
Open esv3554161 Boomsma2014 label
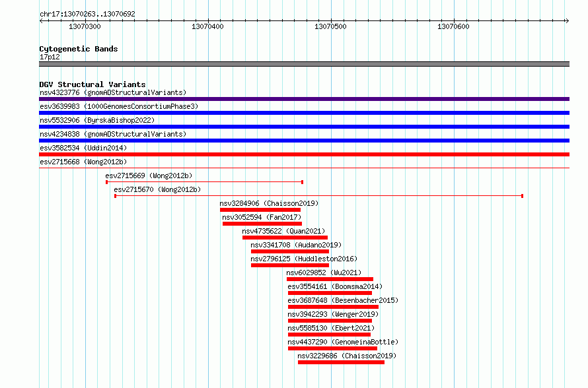335,286
